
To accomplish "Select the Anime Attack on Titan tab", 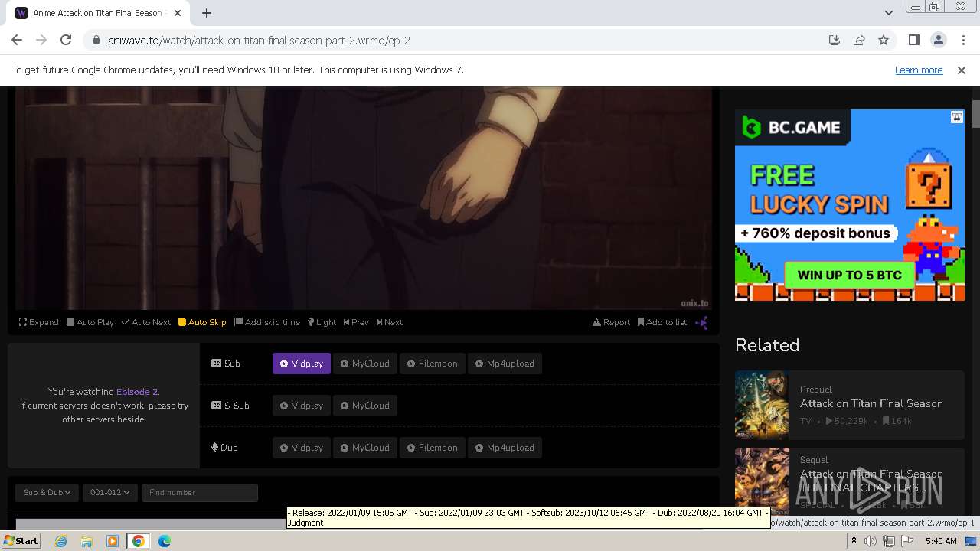I will click(x=96, y=13).
